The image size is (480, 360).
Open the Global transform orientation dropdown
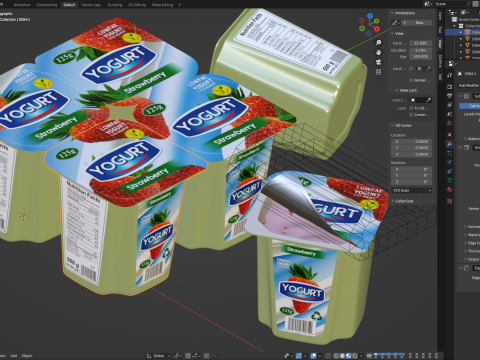[159, 356]
